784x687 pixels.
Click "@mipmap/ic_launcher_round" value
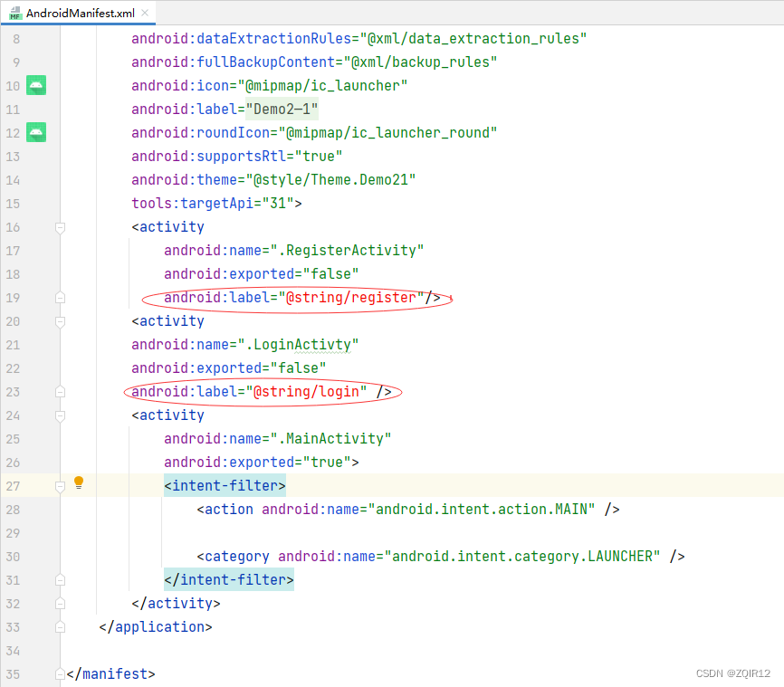(387, 132)
